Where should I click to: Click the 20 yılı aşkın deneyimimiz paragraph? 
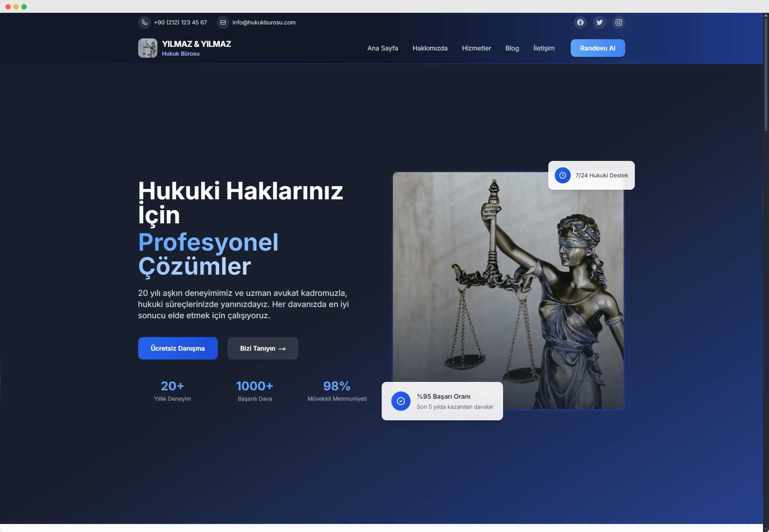pos(244,304)
